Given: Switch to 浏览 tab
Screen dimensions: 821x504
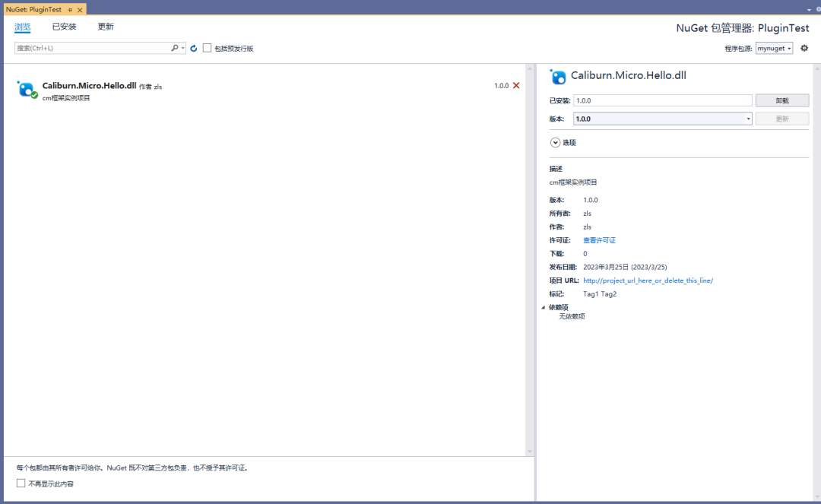Looking at the screenshot, I should tap(23, 27).
